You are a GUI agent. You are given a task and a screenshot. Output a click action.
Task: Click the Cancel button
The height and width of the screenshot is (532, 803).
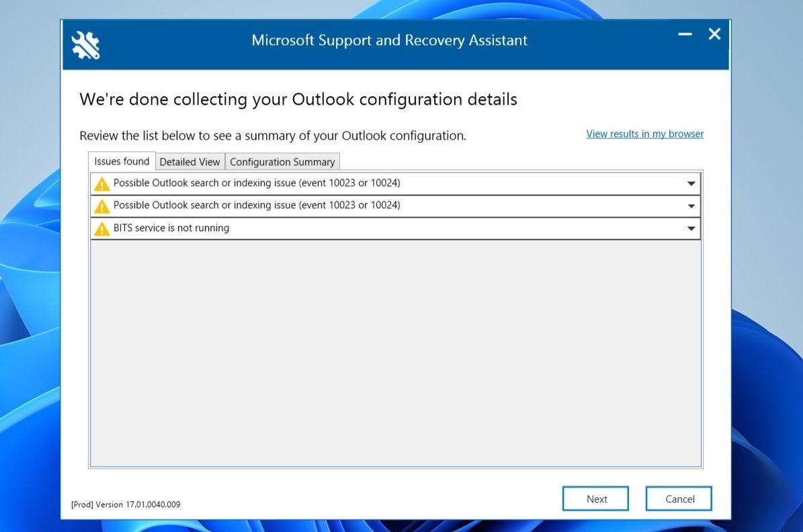[679, 498]
